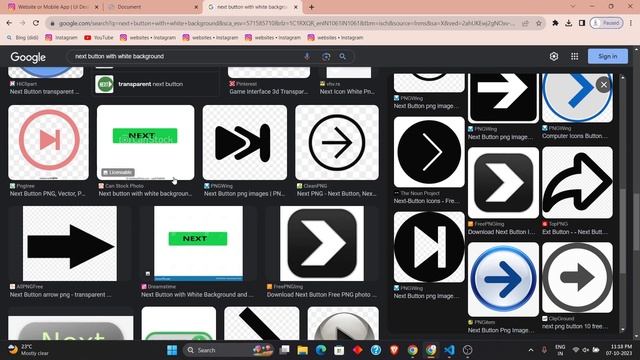Bookmark this page with the star icon
The image size is (640, 360).
click(x=539, y=23)
